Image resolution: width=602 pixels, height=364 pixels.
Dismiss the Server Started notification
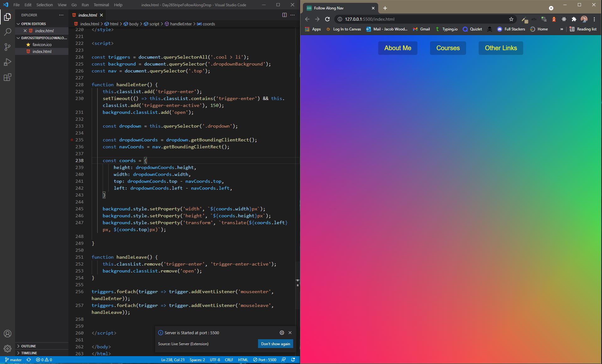(x=290, y=333)
